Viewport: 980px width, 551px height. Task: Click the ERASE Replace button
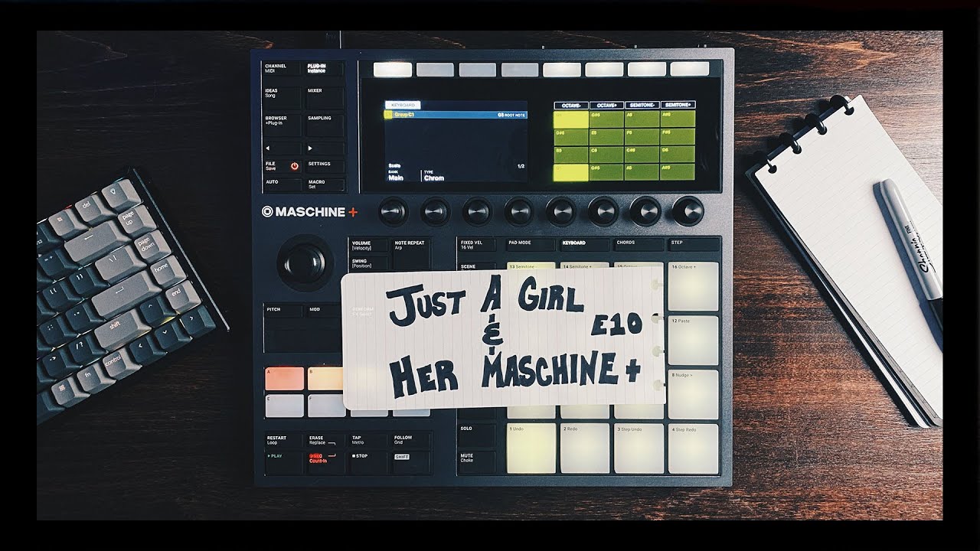click(x=326, y=441)
